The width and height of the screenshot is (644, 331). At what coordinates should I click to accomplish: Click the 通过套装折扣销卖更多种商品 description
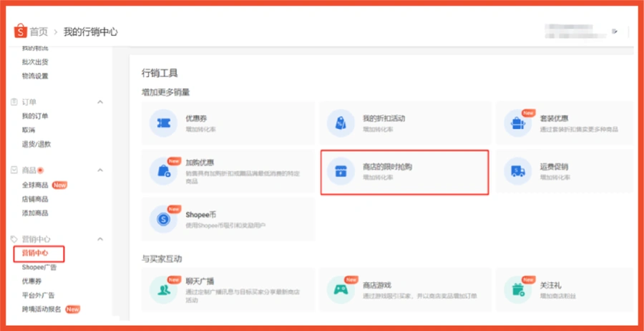tap(579, 130)
